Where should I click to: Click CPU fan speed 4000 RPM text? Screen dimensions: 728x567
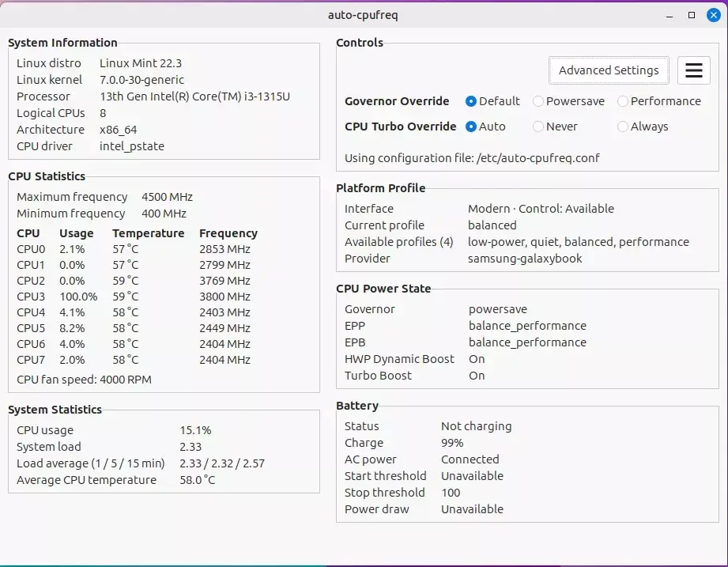click(84, 380)
